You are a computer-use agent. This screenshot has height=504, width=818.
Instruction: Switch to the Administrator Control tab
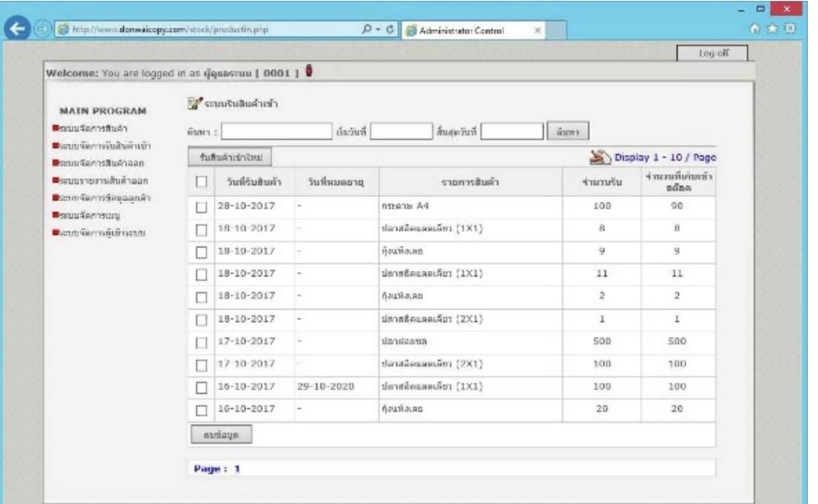click(471, 30)
